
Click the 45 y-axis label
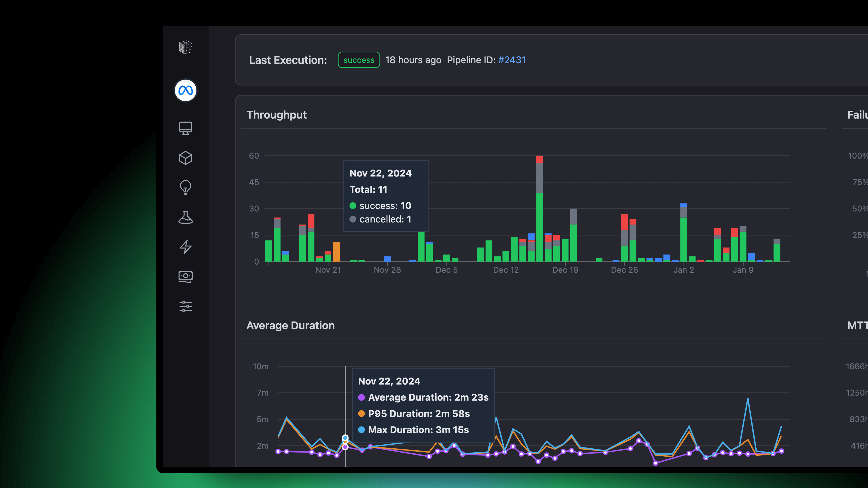[254, 182]
